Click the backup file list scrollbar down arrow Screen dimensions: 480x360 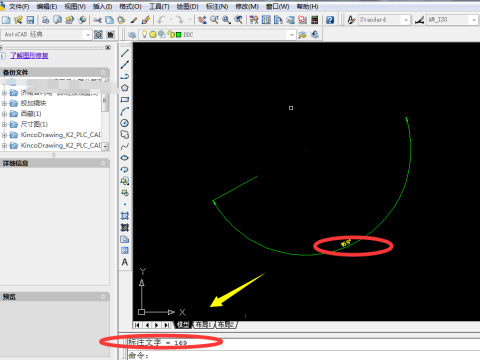click(x=105, y=146)
